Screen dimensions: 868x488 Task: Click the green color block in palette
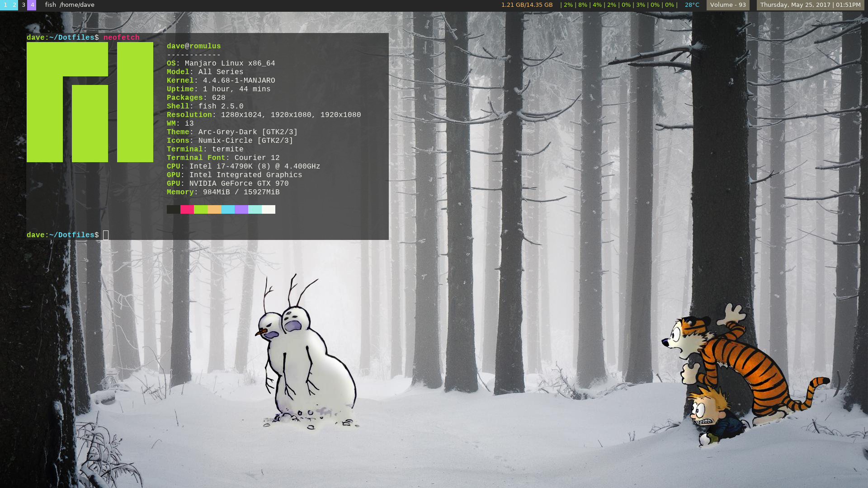tap(200, 209)
